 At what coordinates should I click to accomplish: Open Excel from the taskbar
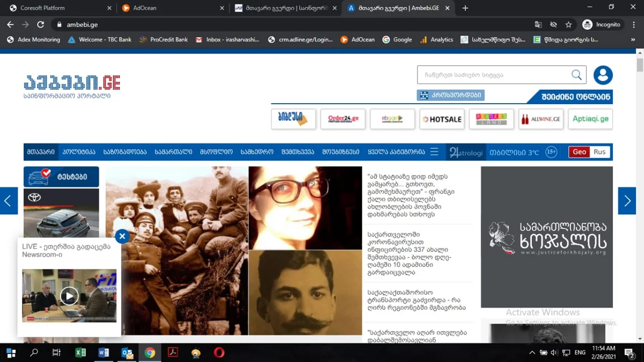click(x=80, y=353)
